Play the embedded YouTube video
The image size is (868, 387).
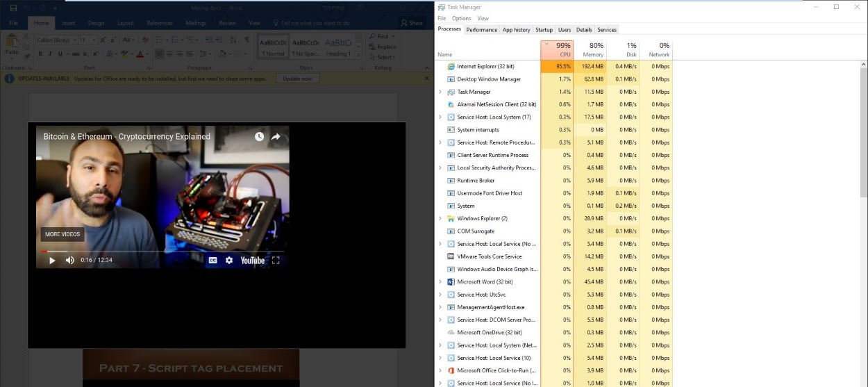52,261
